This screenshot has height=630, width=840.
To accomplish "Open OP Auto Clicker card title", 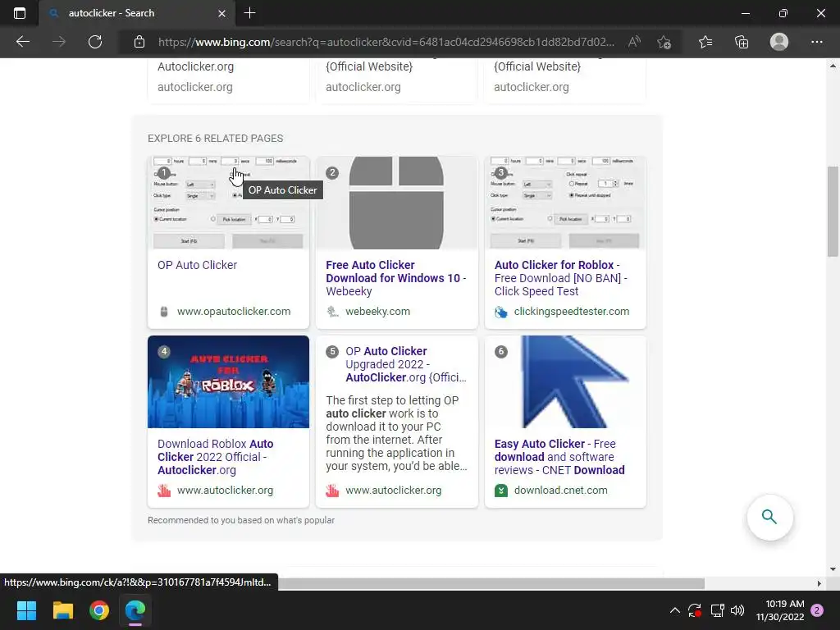I will [197, 265].
